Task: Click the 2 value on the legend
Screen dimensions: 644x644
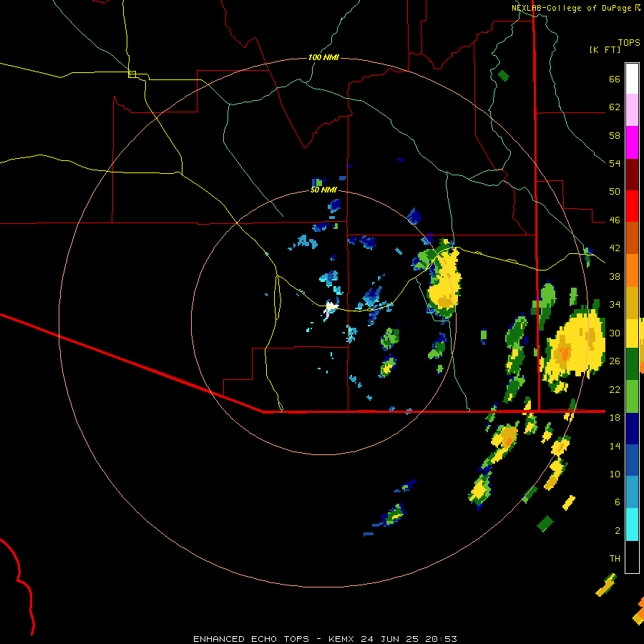Action: (x=617, y=531)
